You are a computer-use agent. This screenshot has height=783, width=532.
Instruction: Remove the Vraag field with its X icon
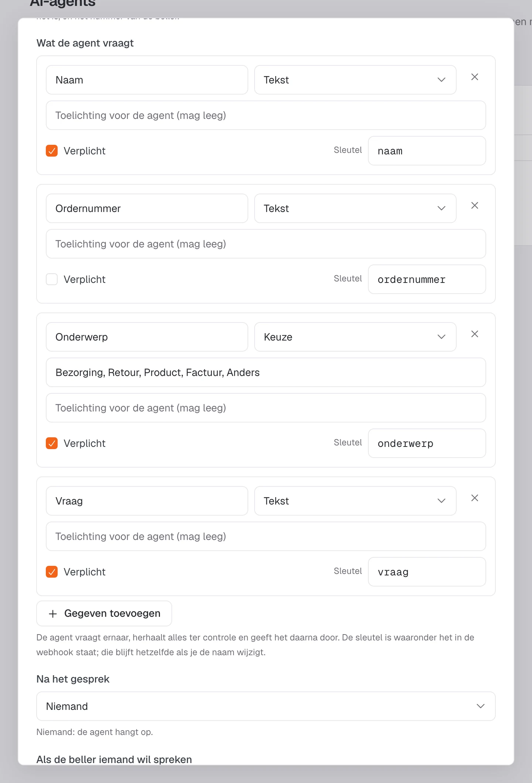[x=475, y=498]
